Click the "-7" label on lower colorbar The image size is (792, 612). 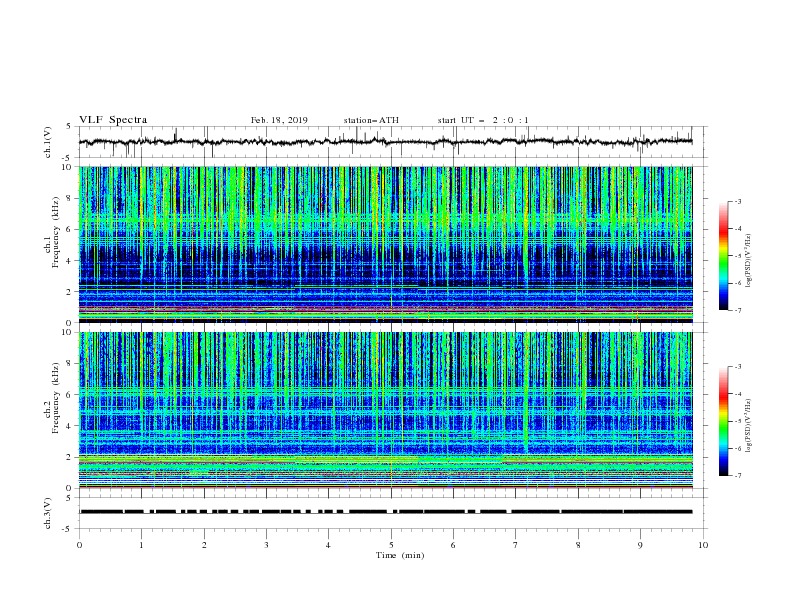[x=738, y=476]
